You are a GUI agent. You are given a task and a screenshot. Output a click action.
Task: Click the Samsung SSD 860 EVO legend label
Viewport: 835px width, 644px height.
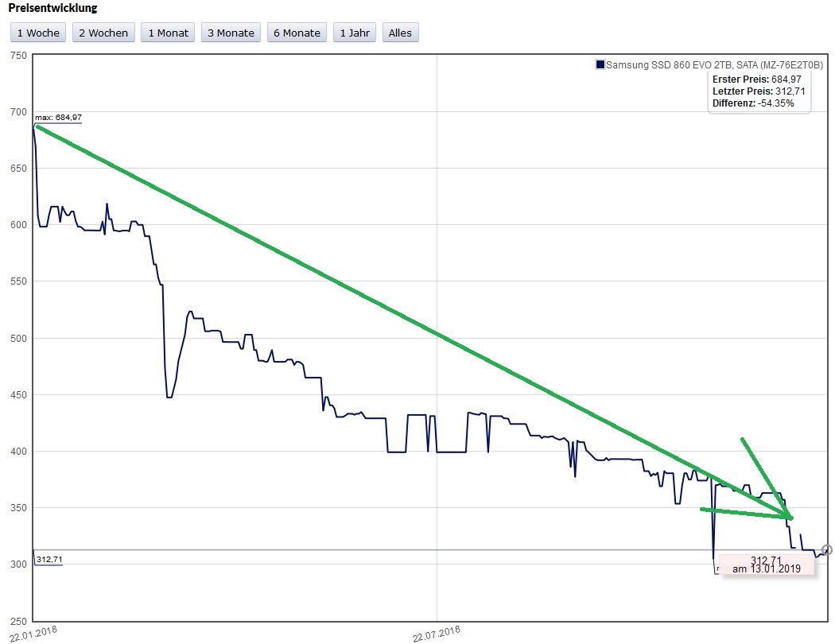point(715,65)
